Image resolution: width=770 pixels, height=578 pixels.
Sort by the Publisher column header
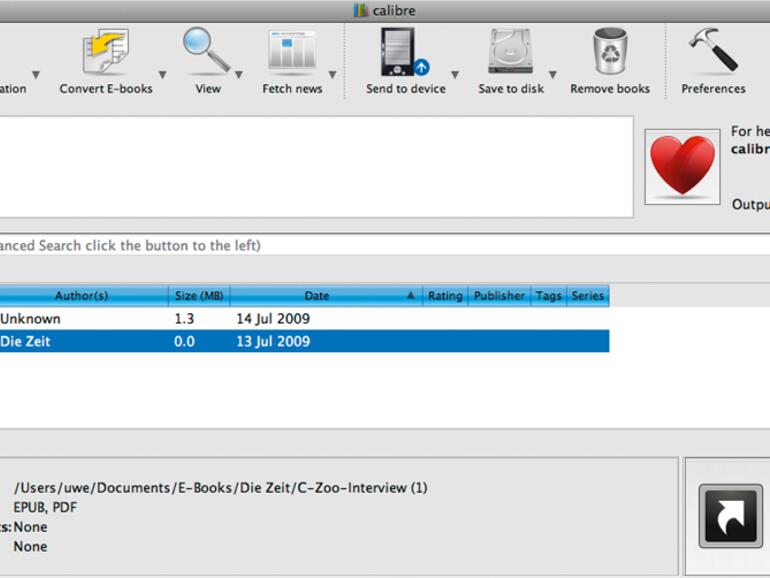tap(499, 296)
